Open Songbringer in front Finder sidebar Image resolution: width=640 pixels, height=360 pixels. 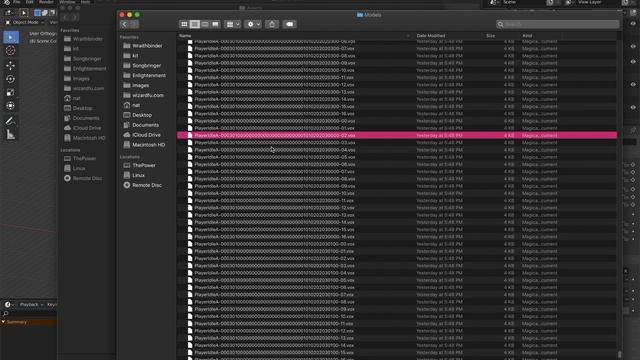click(147, 65)
